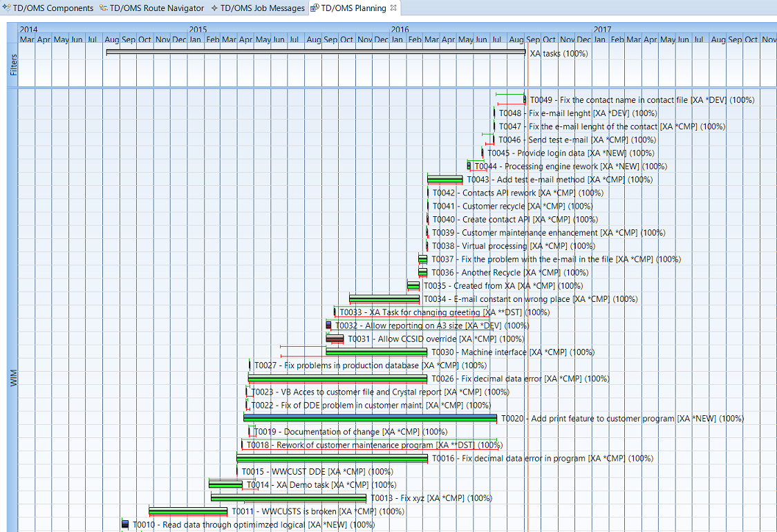Click the T0030 Machine interface task bar
Screen dimensions: 777x532
pos(376,352)
